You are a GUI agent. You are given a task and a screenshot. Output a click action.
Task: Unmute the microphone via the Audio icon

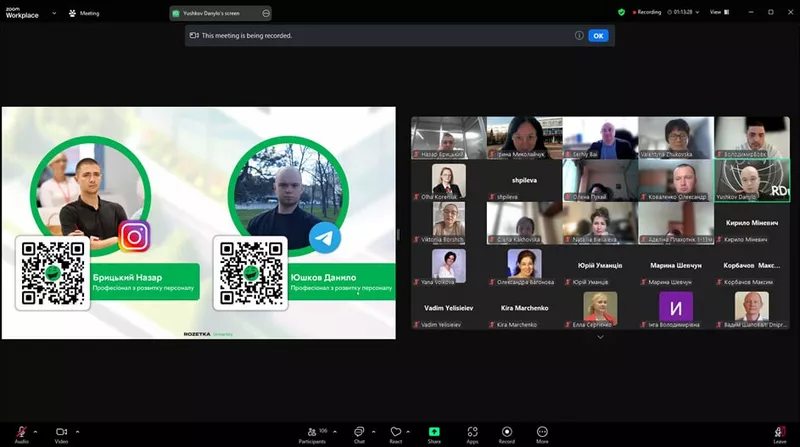click(21, 434)
